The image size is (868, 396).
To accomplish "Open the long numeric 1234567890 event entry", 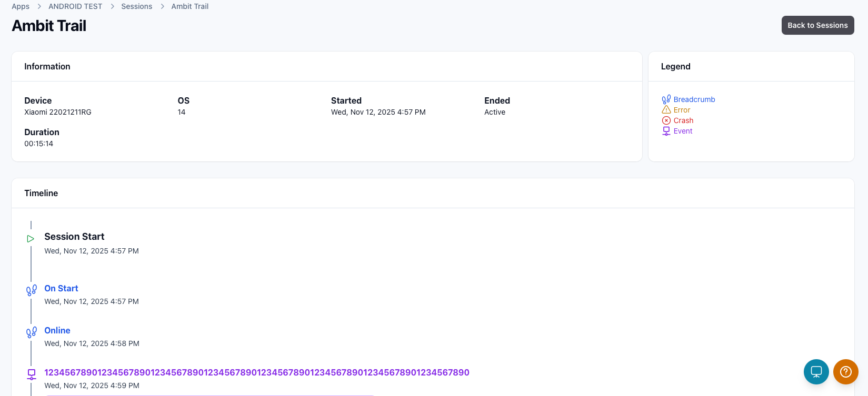I will point(256,372).
